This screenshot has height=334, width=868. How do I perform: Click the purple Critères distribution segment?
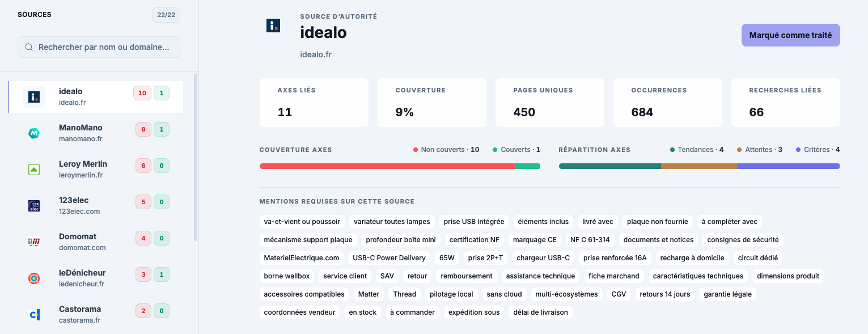789,166
